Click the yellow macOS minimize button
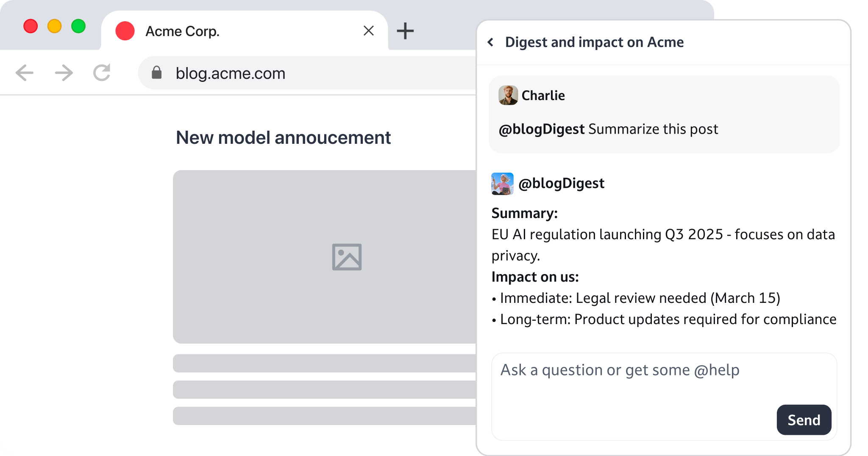Image resolution: width=868 pixels, height=456 pixels. (x=54, y=26)
